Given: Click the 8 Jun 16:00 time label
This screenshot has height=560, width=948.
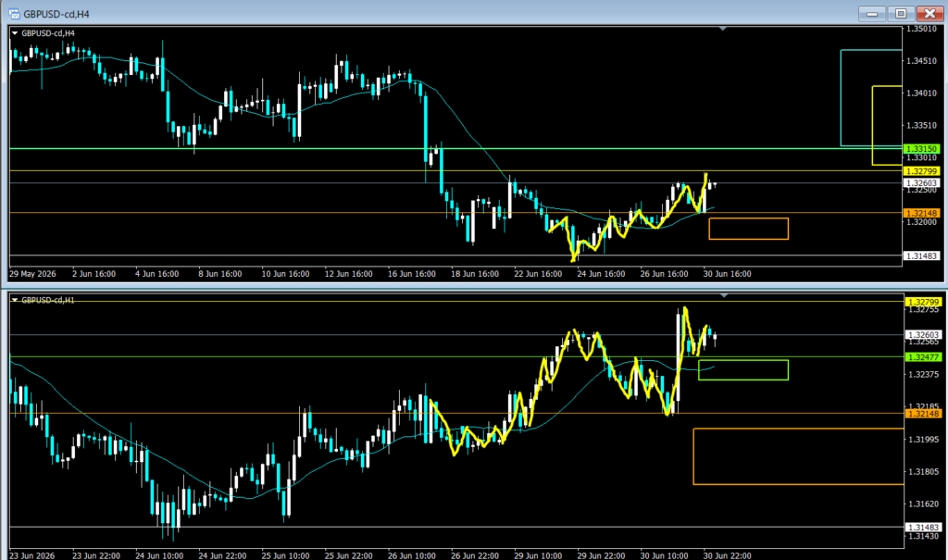Looking at the screenshot, I should [220, 274].
